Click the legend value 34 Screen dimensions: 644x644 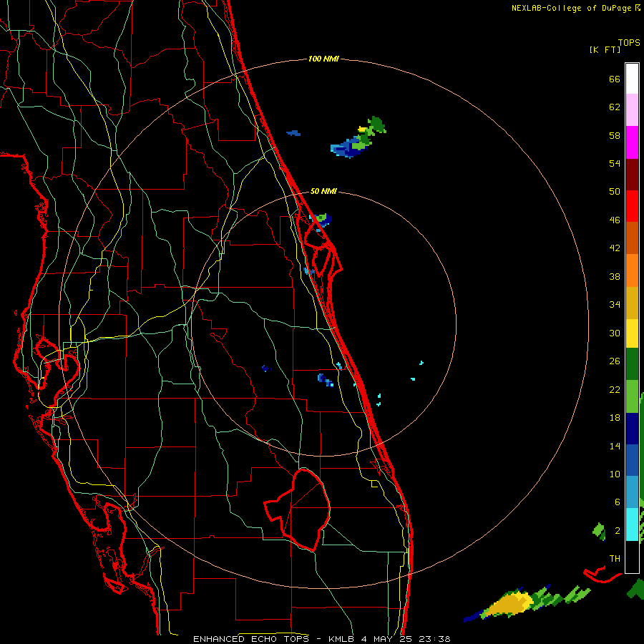click(615, 305)
